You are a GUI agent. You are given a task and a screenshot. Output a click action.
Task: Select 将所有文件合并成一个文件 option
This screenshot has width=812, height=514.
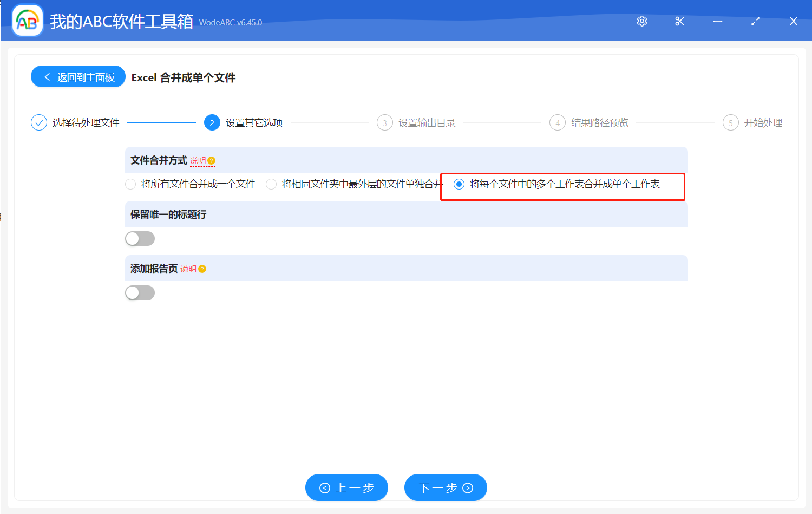pos(130,184)
